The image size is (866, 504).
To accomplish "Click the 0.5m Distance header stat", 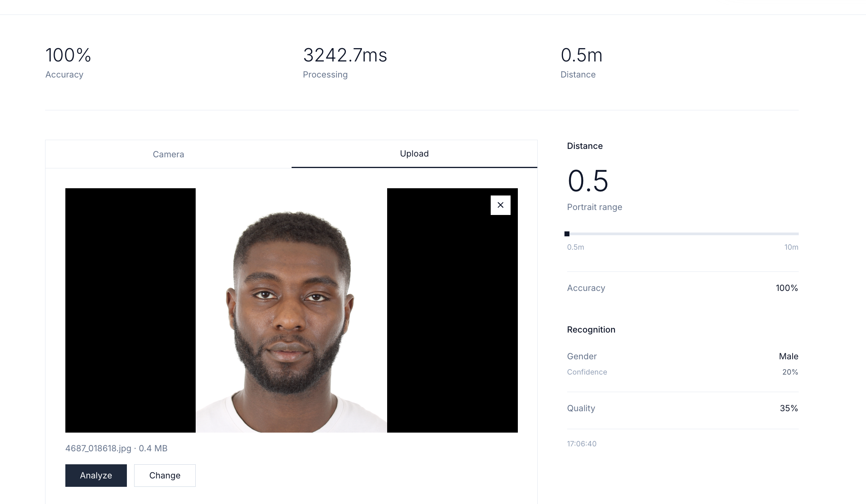I will (581, 55).
